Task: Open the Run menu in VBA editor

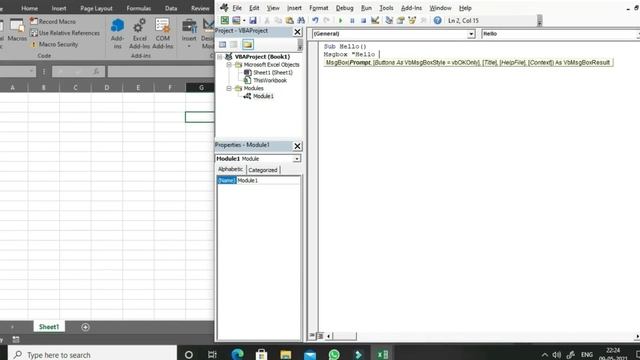Action: click(x=366, y=8)
